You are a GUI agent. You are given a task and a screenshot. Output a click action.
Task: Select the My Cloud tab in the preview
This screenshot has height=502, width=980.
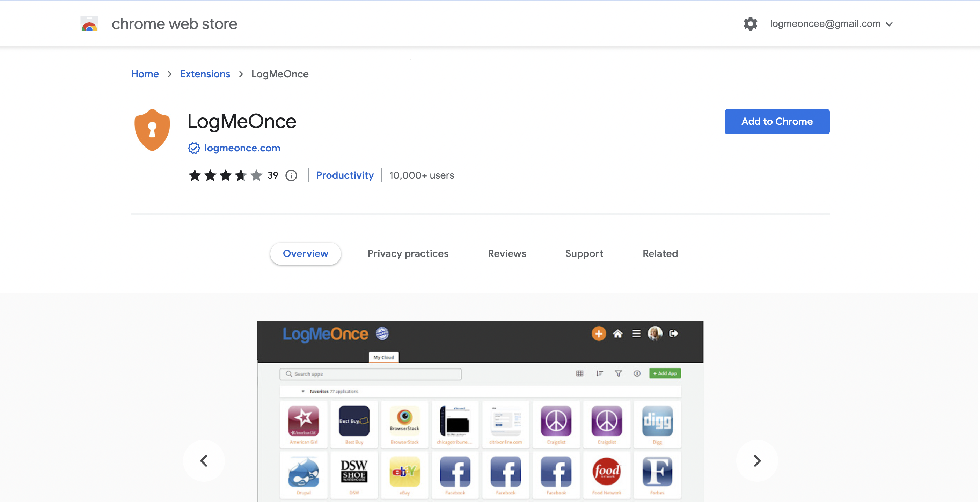[383, 357]
